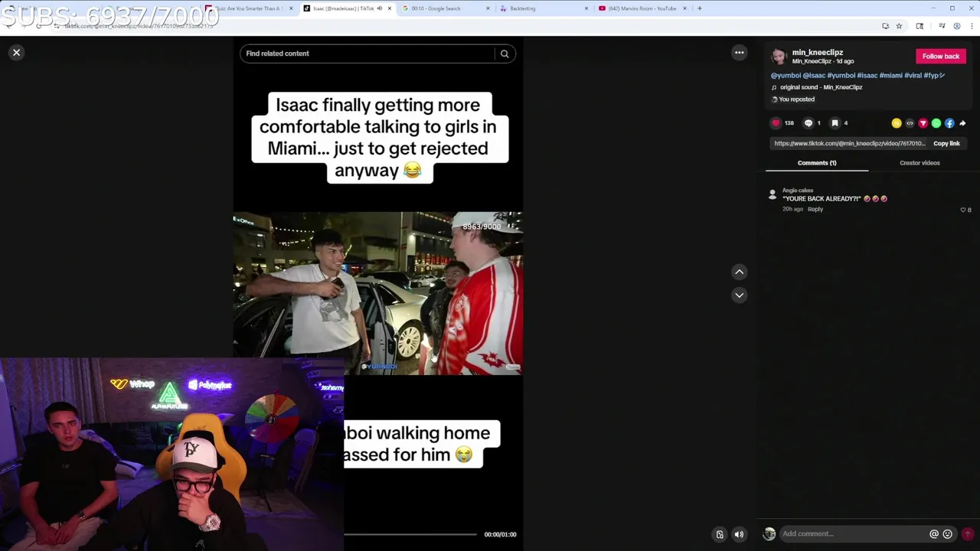
Task: Post comment with red arrow button
Action: pyautogui.click(x=968, y=534)
